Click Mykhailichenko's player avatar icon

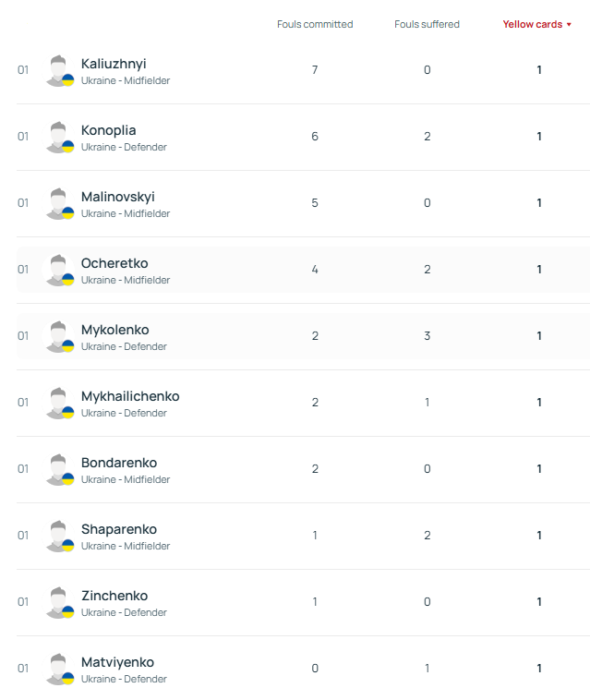[x=59, y=403]
